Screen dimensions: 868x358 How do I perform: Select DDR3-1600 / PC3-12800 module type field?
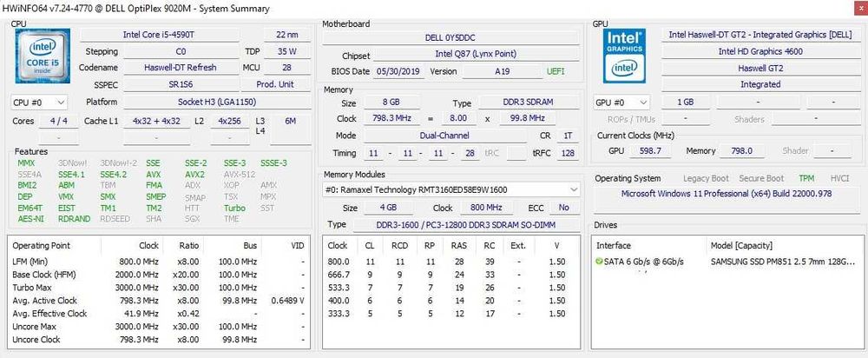click(x=466, y=224)
